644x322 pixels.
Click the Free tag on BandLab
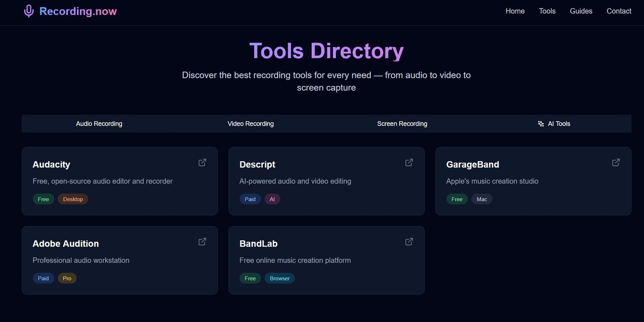(250, 278)
